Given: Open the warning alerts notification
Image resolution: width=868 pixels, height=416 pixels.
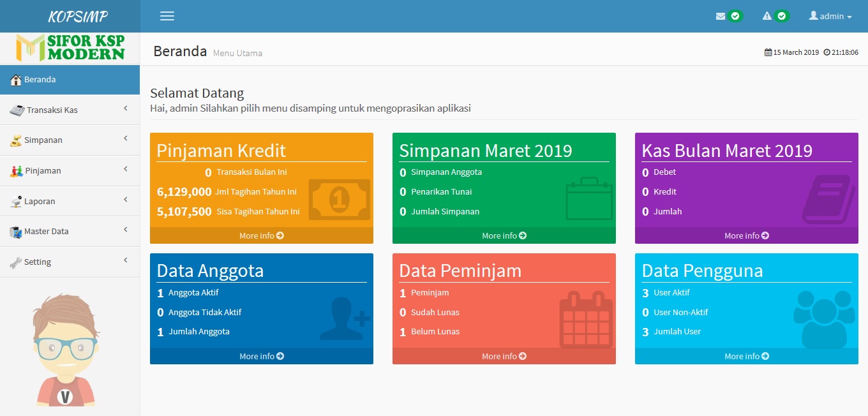Looking at the screenshot, I should pos(775,16).
